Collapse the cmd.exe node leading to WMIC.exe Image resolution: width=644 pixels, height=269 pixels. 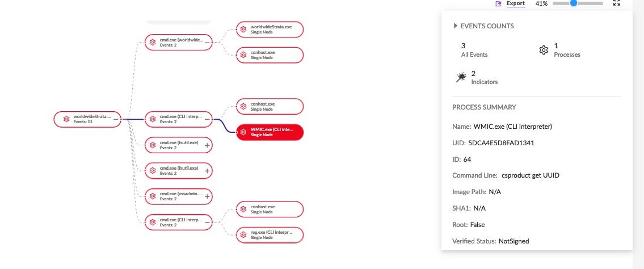pyautogui.click(x=208, y=119)
